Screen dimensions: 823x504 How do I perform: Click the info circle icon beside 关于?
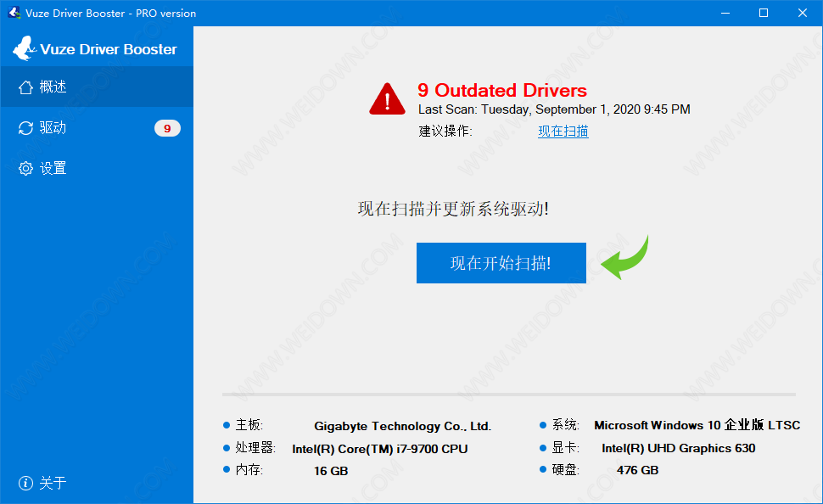coord(25,483)
